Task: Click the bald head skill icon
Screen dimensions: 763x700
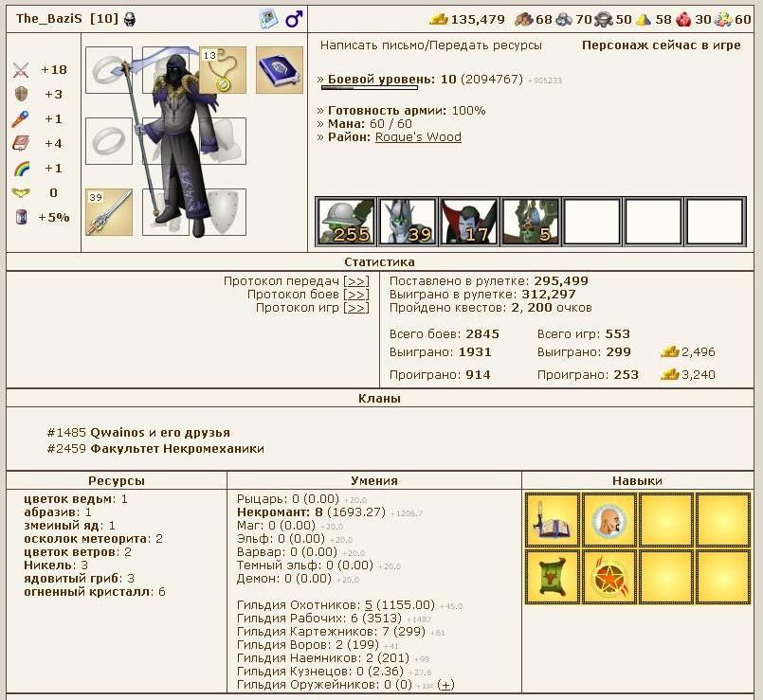Action: pyautogui.click(x=609, y=520)
